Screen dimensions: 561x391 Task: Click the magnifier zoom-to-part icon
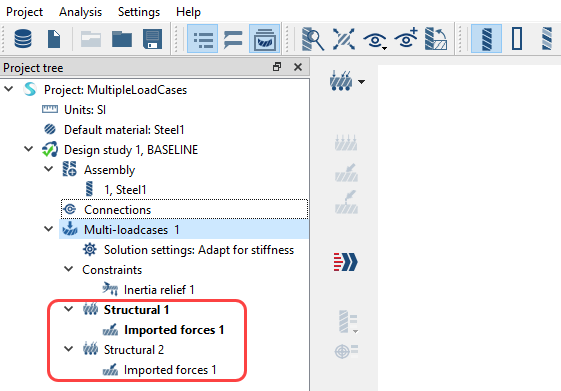313,39
